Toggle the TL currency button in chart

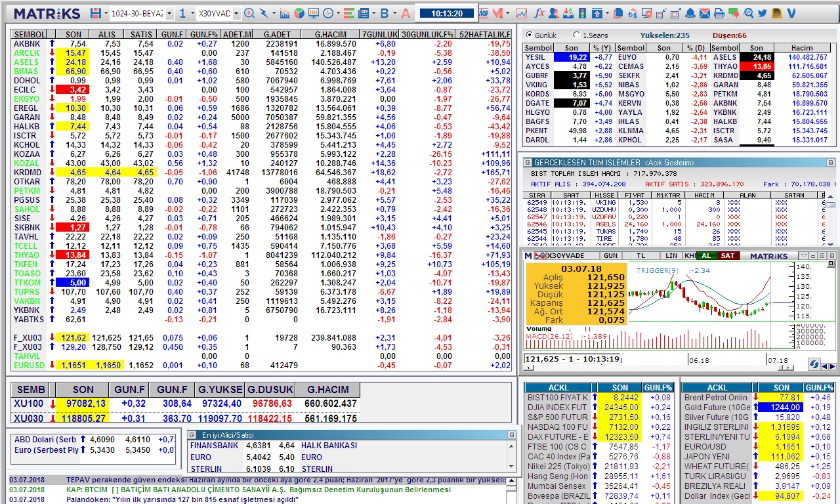tap(641, 255)
